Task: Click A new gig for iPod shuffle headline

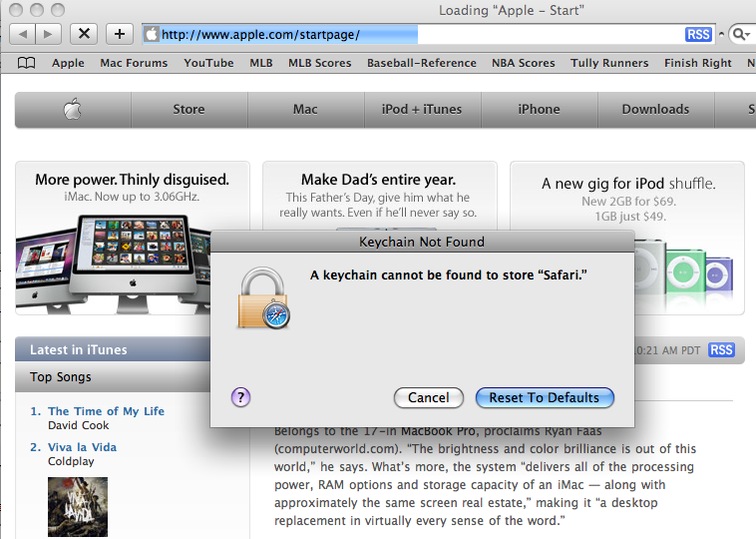Action: [x=628, y=184]
